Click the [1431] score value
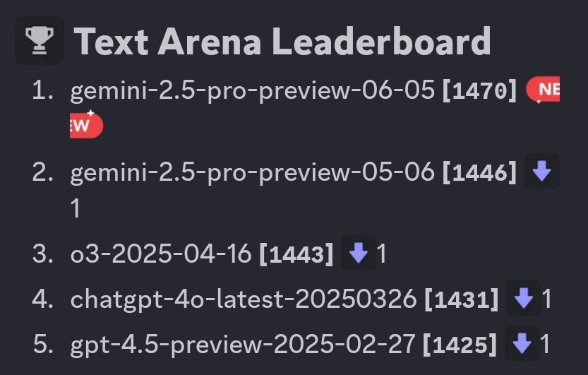The image size is (588, 375). click(462, 299)
